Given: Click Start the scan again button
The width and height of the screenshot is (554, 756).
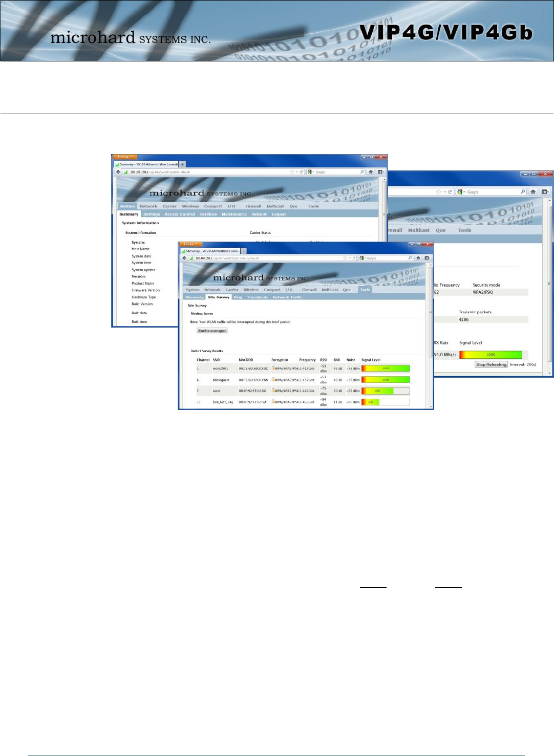Looking at the screenshot, I should click(212, 331).
